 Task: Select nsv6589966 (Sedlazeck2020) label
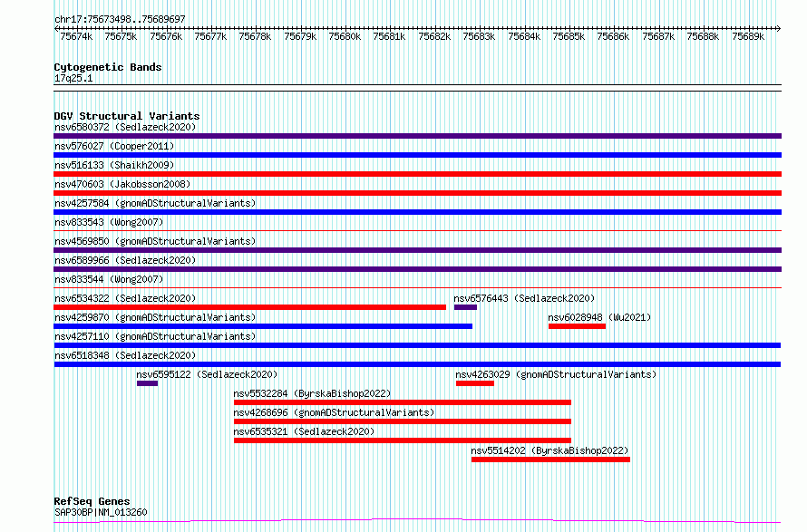(x=125, y=260)
